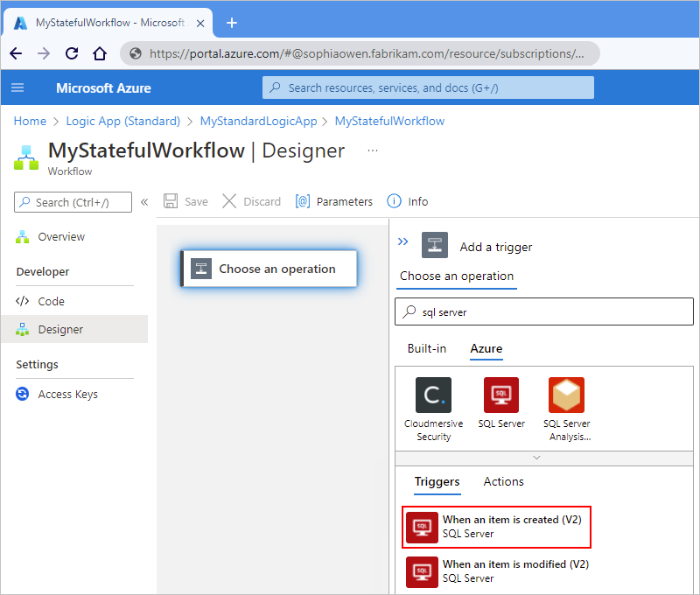
Task: Click the trigger icon on canvas card
Action: pyautogui.click(x=201, y=269)
